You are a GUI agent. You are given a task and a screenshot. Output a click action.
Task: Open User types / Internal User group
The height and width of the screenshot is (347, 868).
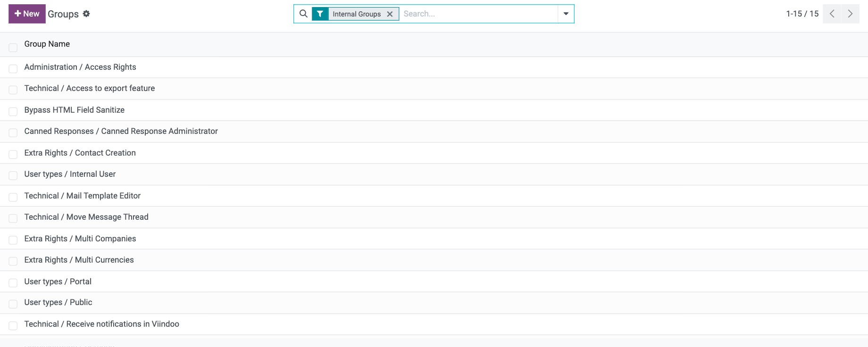(x=70, y=174)
